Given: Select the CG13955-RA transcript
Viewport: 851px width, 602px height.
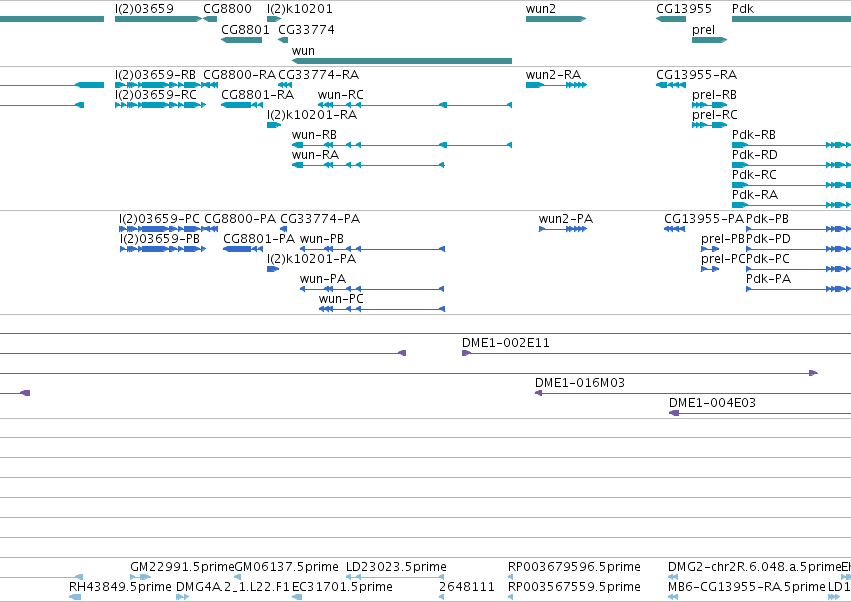Looking at the screenshot, I should pyautogui.click(x=671, y=85).
